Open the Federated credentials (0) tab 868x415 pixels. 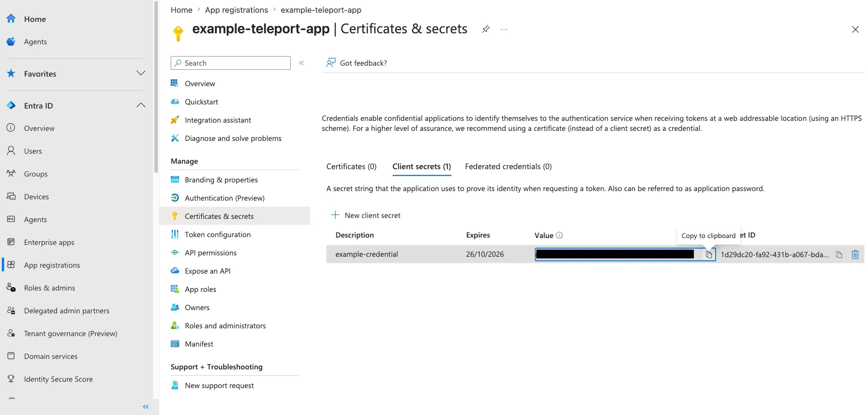[x=508, y=166]
